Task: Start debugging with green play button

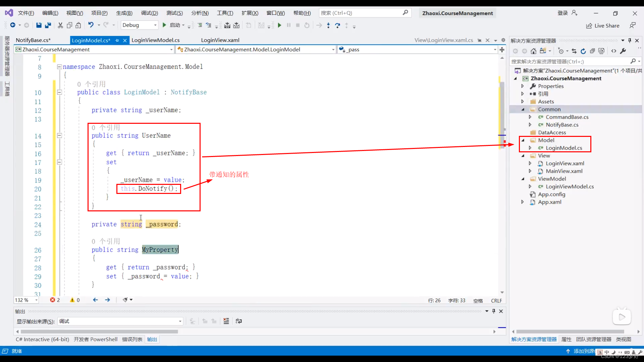Action: [x=164, y=25]
